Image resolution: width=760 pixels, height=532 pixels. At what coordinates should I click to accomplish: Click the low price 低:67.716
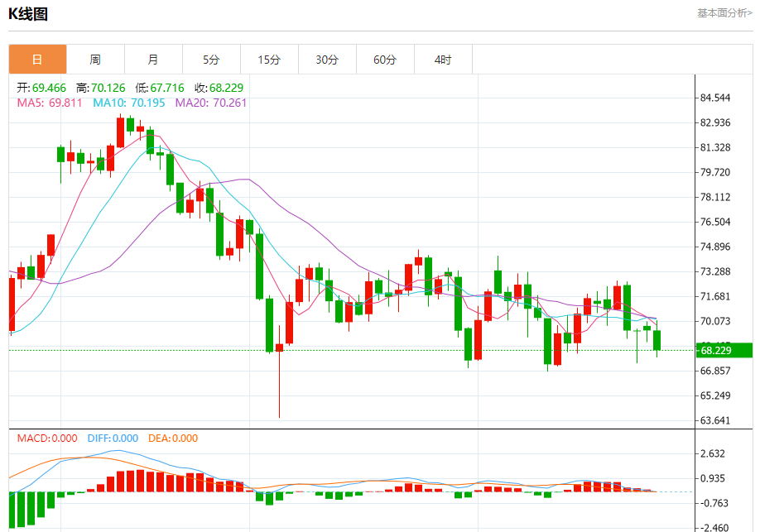160,88
